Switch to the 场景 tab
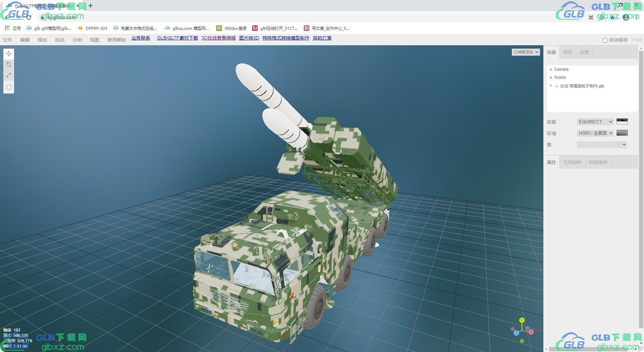644x352 pixels. (x=551, y=52)
